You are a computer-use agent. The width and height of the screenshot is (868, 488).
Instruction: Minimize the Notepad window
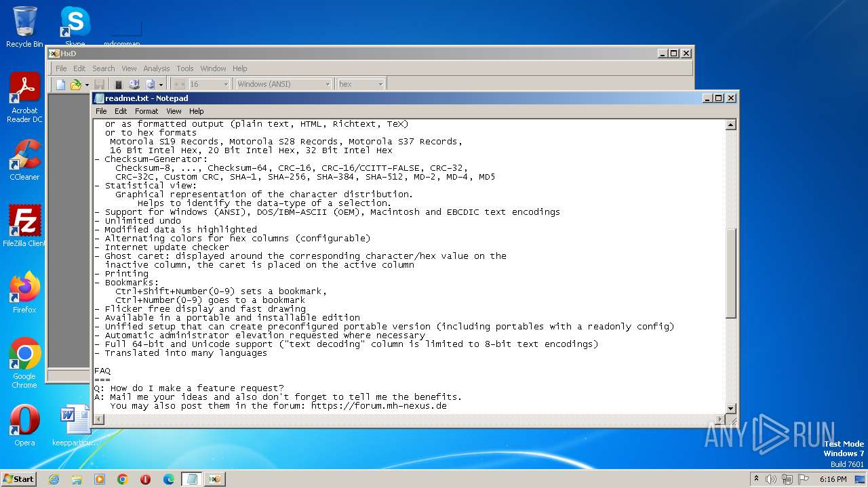click(707, 98)
